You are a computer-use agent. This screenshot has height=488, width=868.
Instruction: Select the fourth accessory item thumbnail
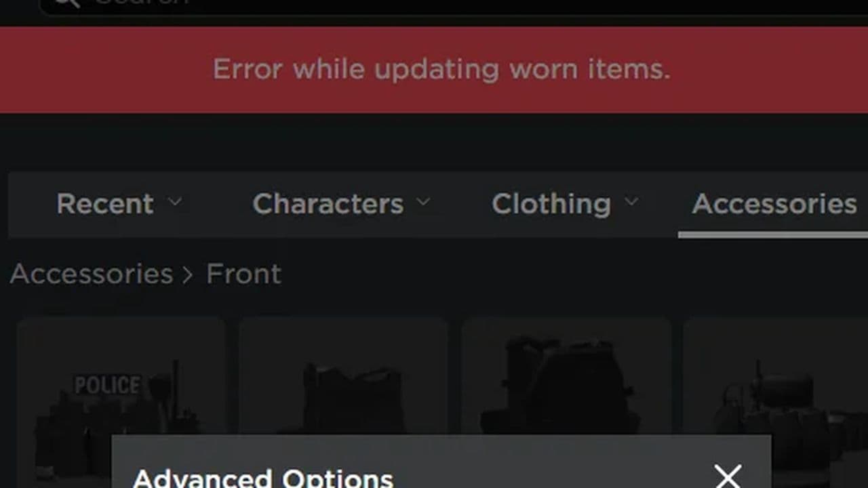pos(776,401)
